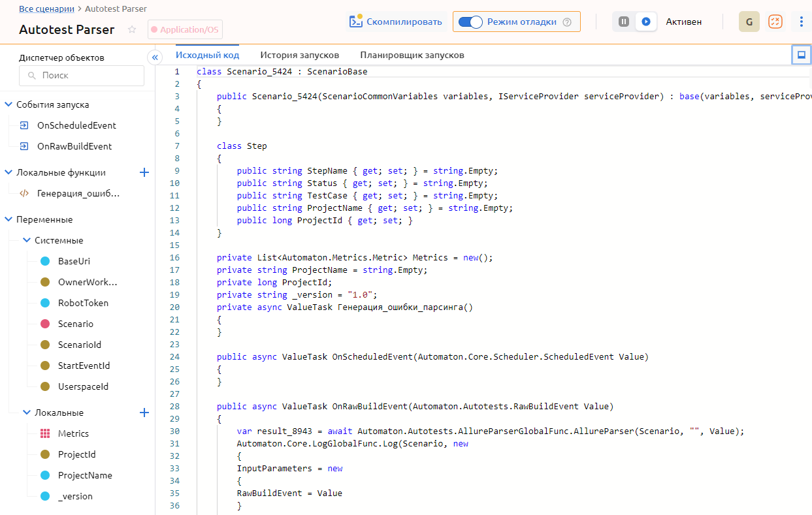Image resolution: width=812 pixels, height=515 pixels.
Task: Click the panel layout icon above editor
Action: 801,55
